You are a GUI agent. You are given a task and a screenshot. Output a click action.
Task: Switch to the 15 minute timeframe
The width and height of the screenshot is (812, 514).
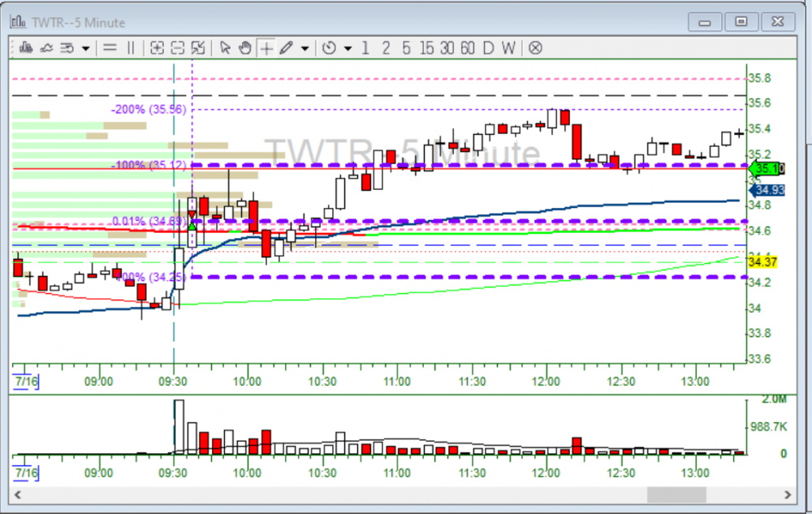click(427, 48)
